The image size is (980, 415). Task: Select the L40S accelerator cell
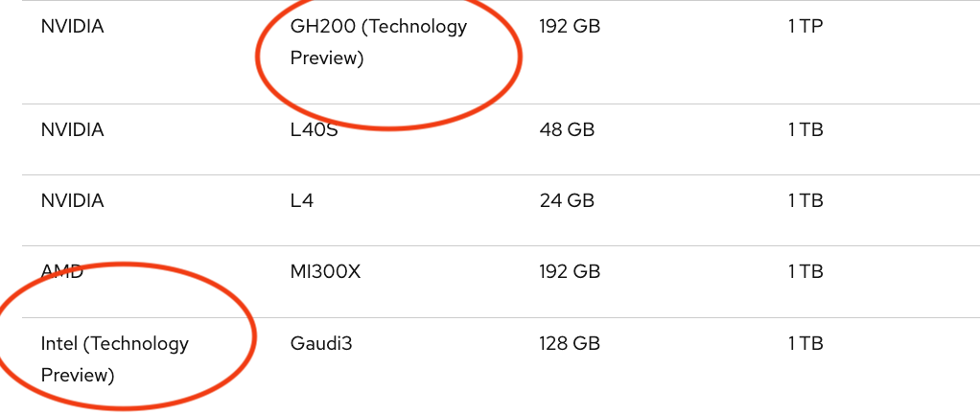coord(315,129)
